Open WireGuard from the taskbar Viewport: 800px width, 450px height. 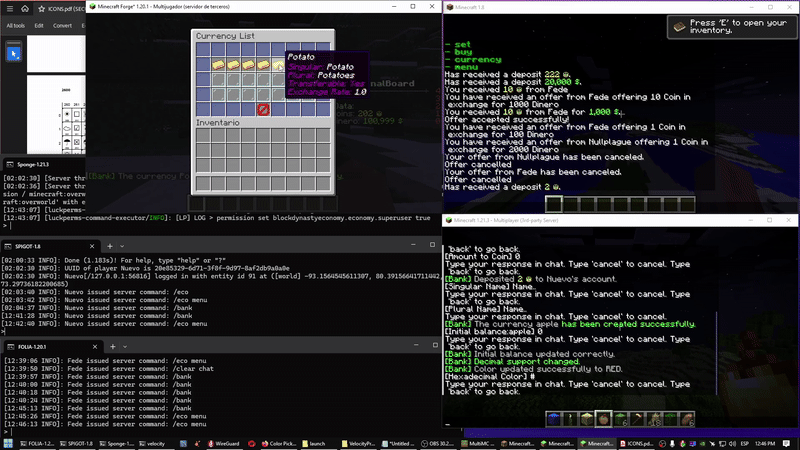(223, 443)
